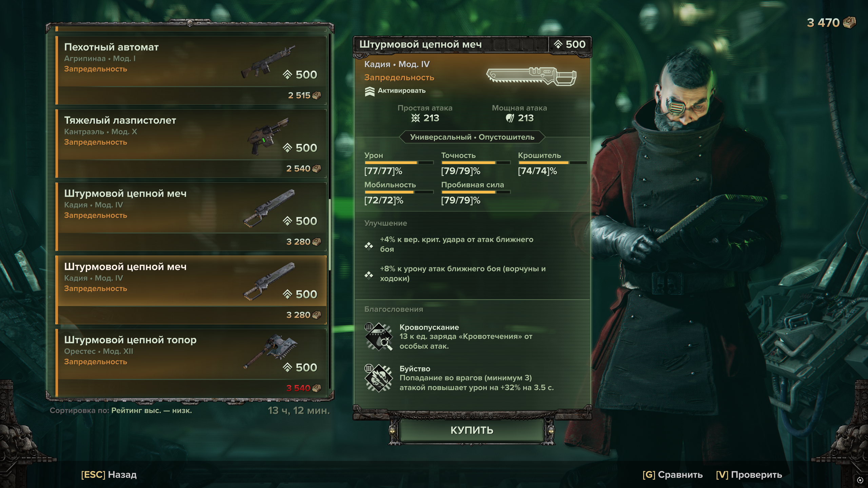Inspect weapon via [V] Проверить

point(749,474)
